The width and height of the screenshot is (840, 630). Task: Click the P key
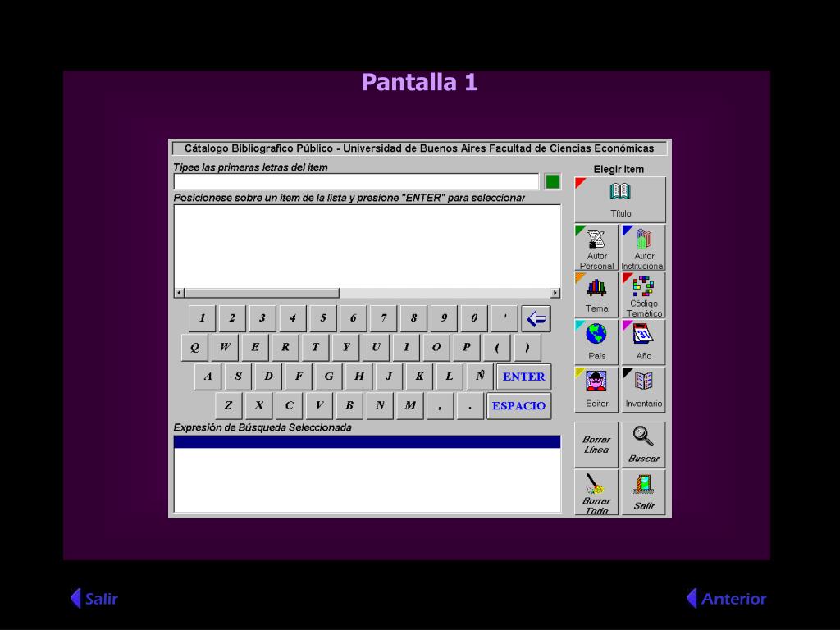click(x=467, y=348)
